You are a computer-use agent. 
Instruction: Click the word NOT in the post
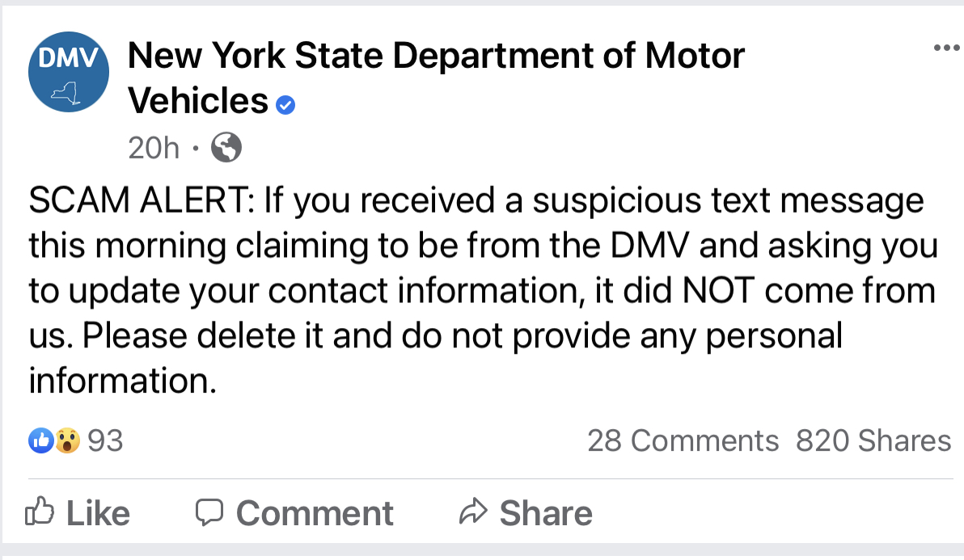tap(718, 290)
